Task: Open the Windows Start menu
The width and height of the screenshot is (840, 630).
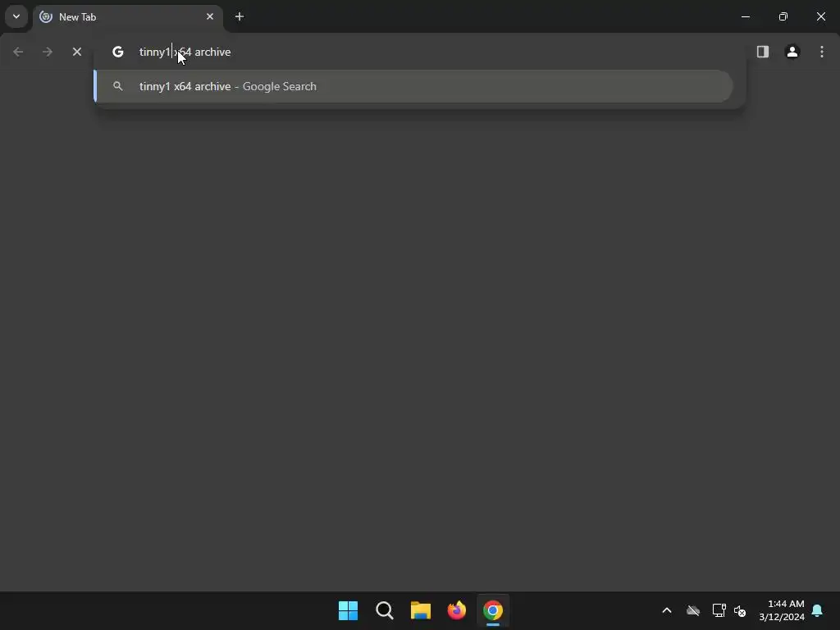Action: coord(348,610)
